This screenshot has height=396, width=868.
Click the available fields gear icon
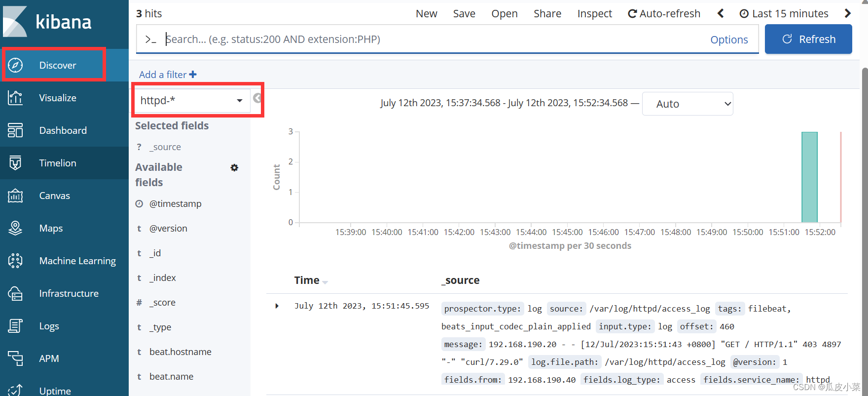(234, 168)
